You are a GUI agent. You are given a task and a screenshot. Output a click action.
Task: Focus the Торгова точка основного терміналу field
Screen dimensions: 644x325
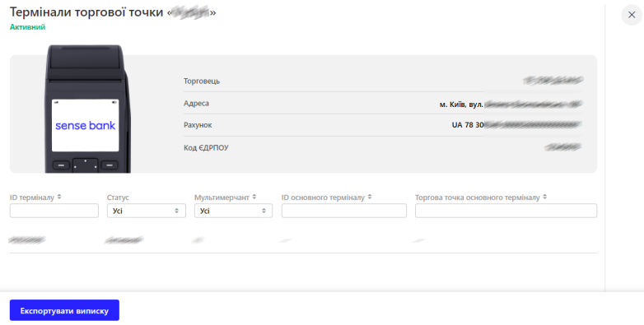pyautogui.click(x=506, y=211)
